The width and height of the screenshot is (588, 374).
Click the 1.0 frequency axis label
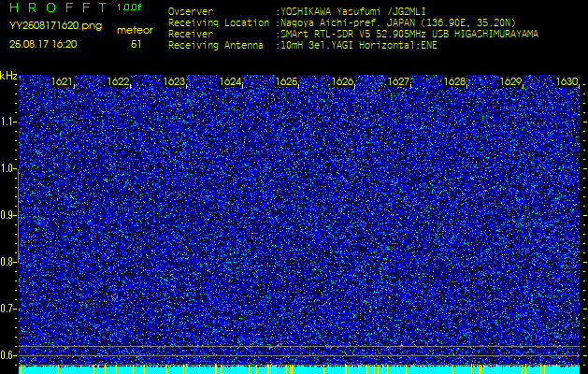pos(7,169)
